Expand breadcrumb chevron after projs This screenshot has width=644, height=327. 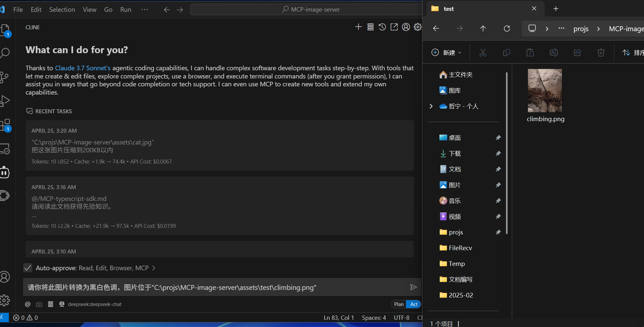[x=598, y=29]
